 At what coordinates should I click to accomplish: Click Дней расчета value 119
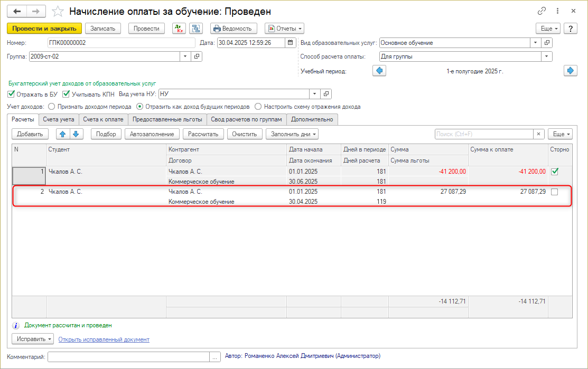(x=381, y=202)
